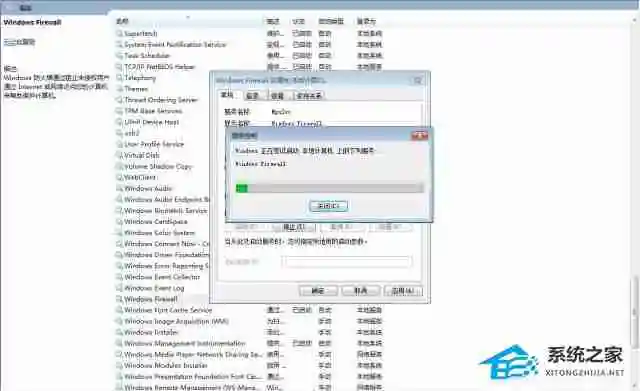Image resolution: width=640 pixels, height=391 pixels.
Task: Click the UPnP Device Host gear icon
Action: click(119, 122)
